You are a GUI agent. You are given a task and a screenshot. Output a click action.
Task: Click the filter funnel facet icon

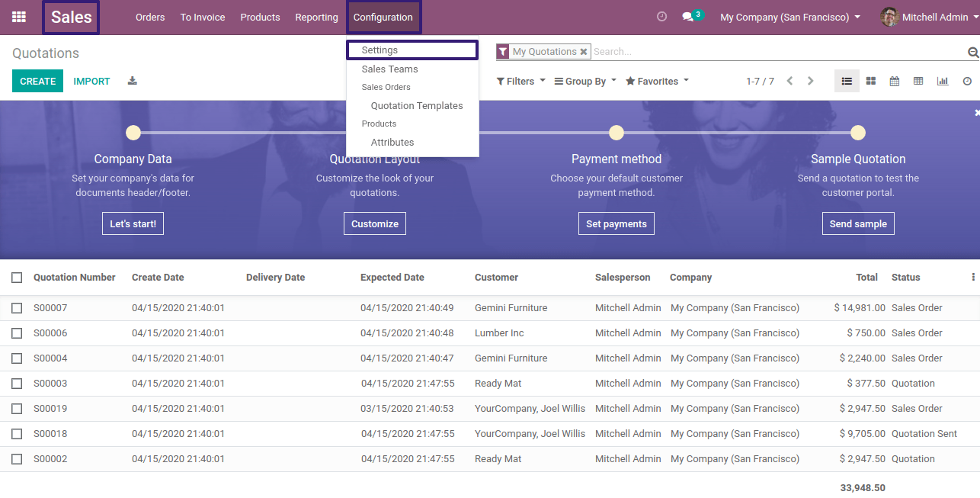tap(503, 52)
